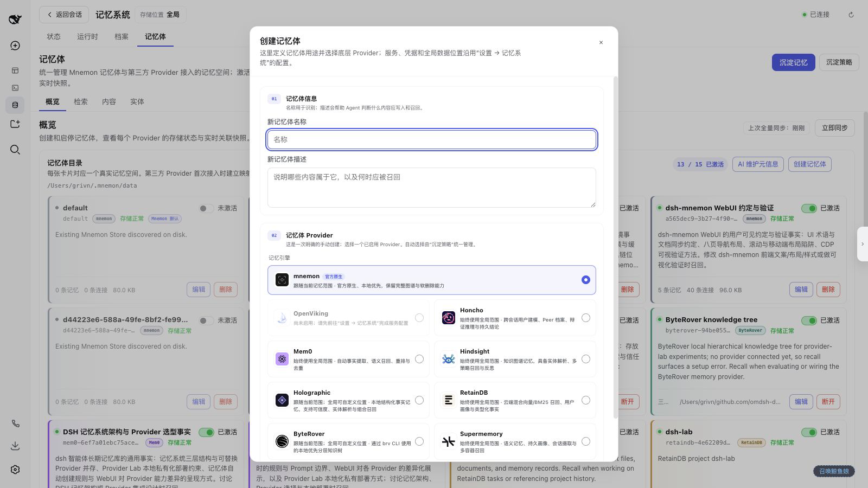Click the 13 / 15 已激活 badge
The height and width of the screenshot is (488, 868).
[x=700, y=164]
